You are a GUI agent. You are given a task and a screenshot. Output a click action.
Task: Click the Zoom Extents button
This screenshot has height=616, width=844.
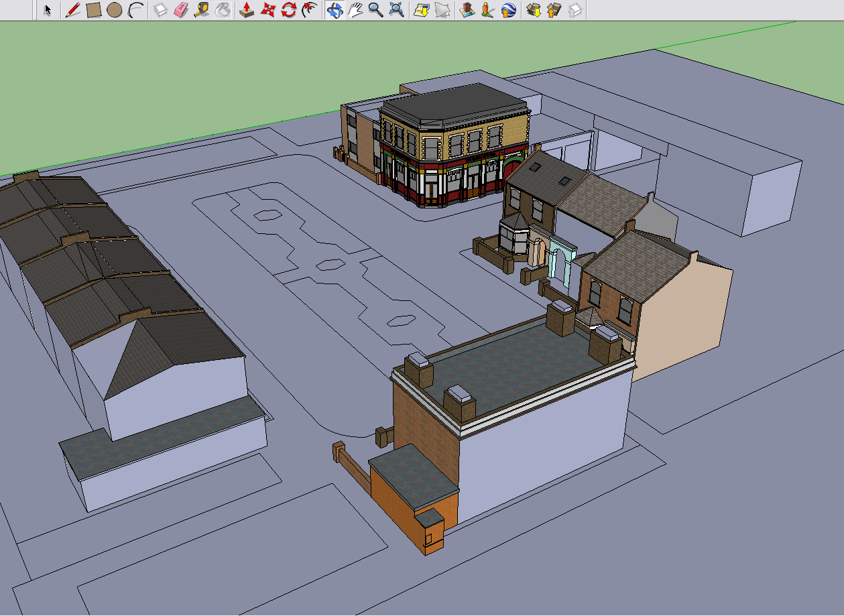pos(396,10)
